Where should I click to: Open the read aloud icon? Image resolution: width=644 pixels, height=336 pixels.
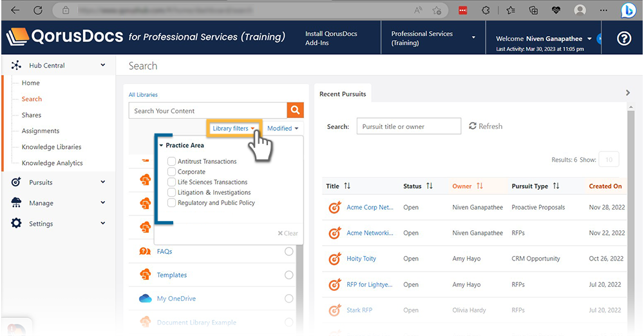point(418,10)
